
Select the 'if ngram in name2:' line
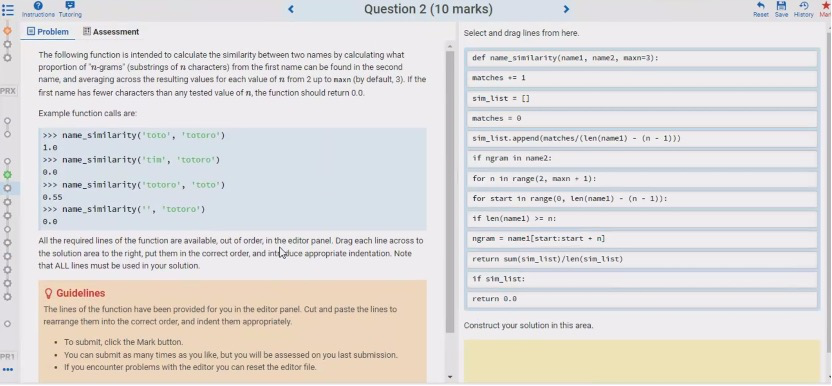[642, 158]
